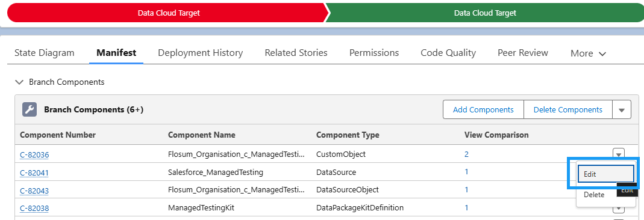Click the Component Name column header

202,135
